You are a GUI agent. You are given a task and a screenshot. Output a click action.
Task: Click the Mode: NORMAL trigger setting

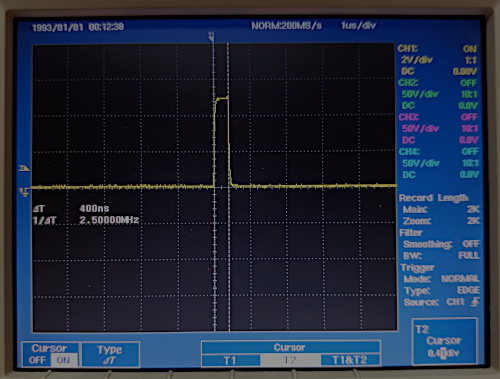[442, 279]
